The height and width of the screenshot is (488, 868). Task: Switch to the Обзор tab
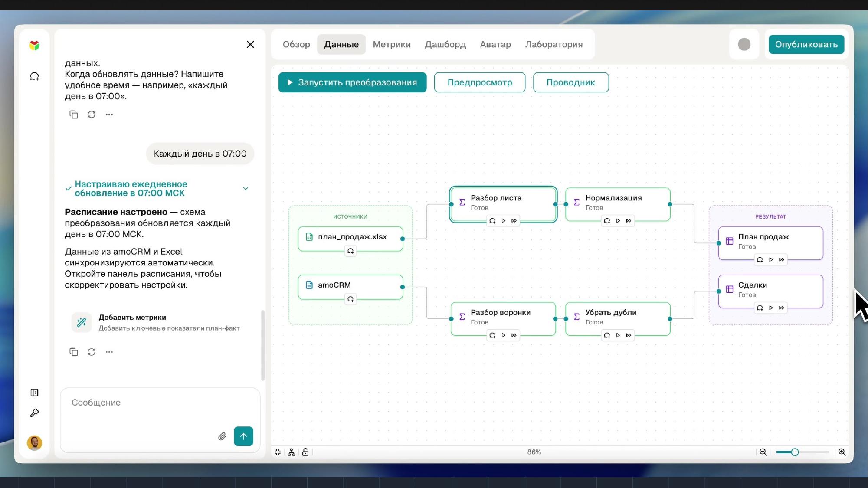[296, 44]
